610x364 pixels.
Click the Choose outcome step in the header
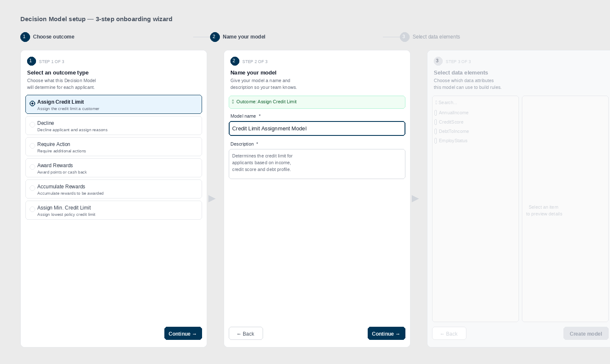[x=54, y=37]
